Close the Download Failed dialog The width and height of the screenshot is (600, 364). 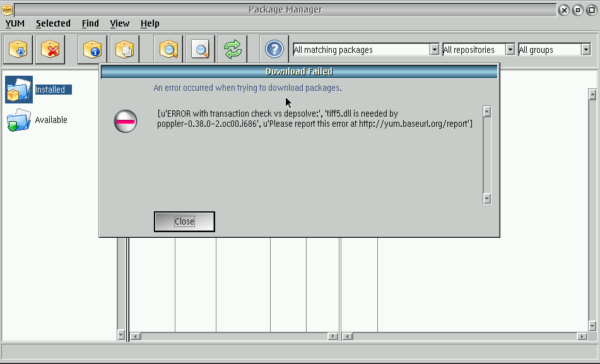point(184,221)
